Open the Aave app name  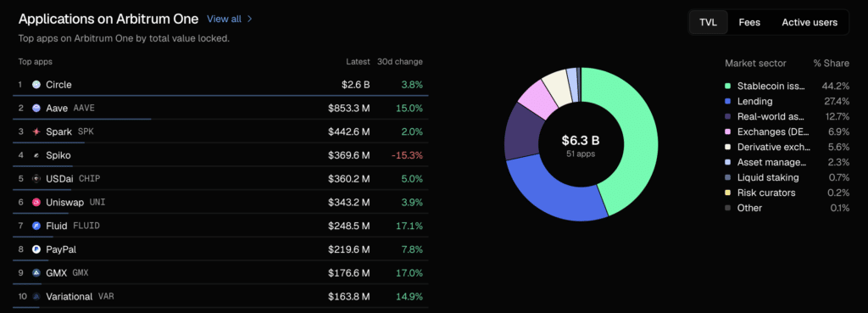pyautogui.click(x=57, y=108)
